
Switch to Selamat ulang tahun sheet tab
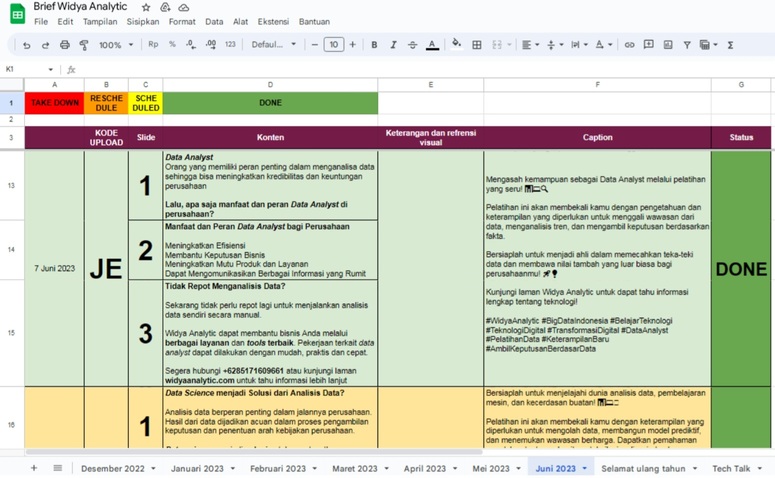643,469
